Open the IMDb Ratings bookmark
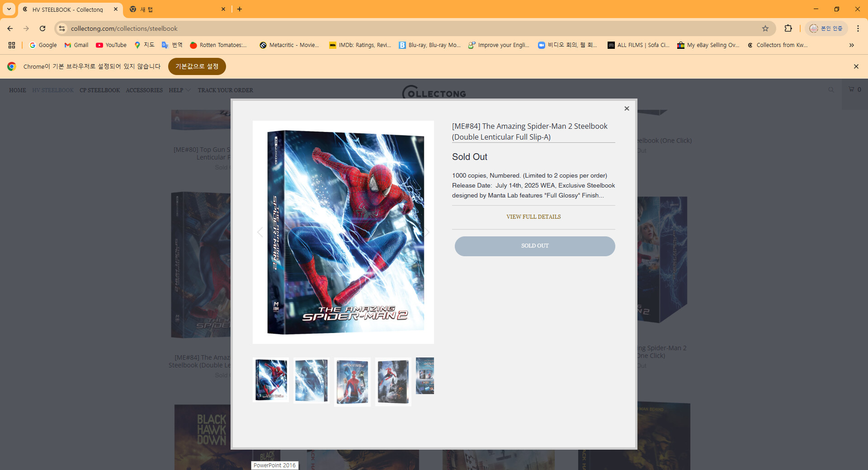 pyautogui.click(x=360, y=45)
